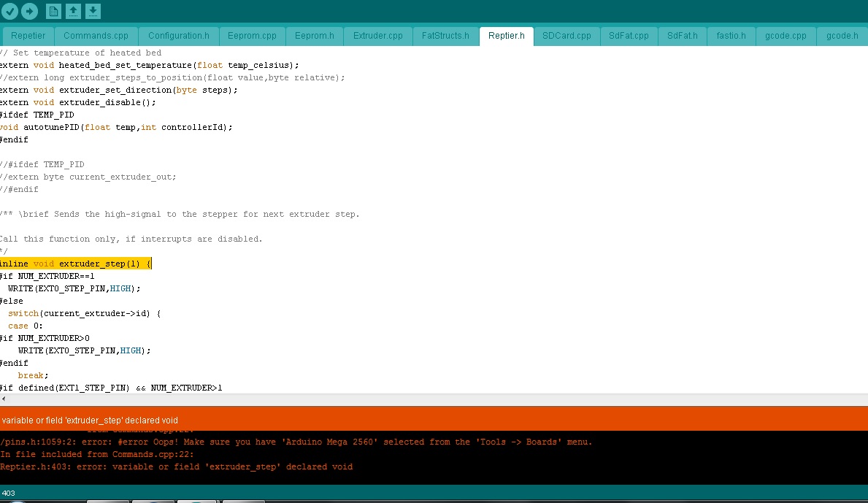Select the Configuration.h tab
The height and width of the screenshot is (503, 868).
pyautogui.click(x=179, y=36)
